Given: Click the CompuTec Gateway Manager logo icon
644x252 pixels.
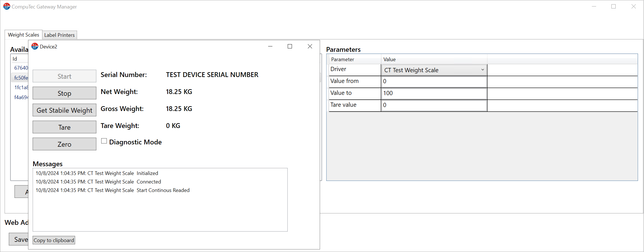Looking at the screenshot, I should click(x=7, y=7).
